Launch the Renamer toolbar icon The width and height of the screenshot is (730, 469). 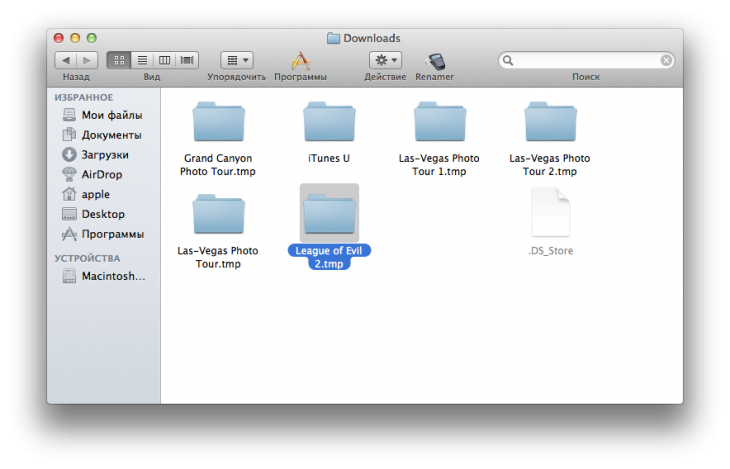point(435,61)
